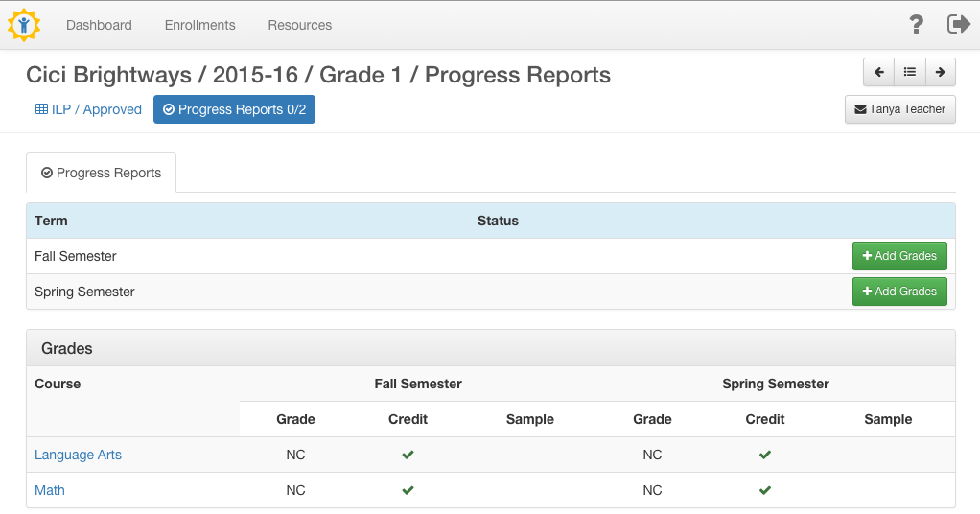Click Language Arts fall credit checkmark
980x514 pixels.
408,455
